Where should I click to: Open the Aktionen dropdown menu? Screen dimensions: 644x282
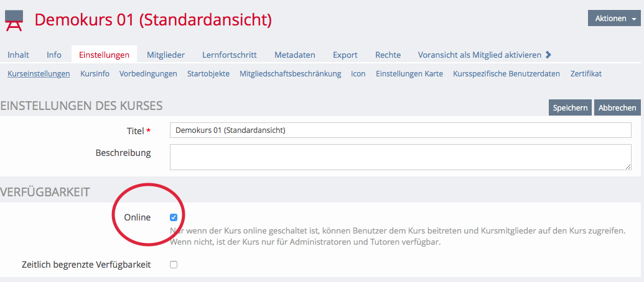614,19
